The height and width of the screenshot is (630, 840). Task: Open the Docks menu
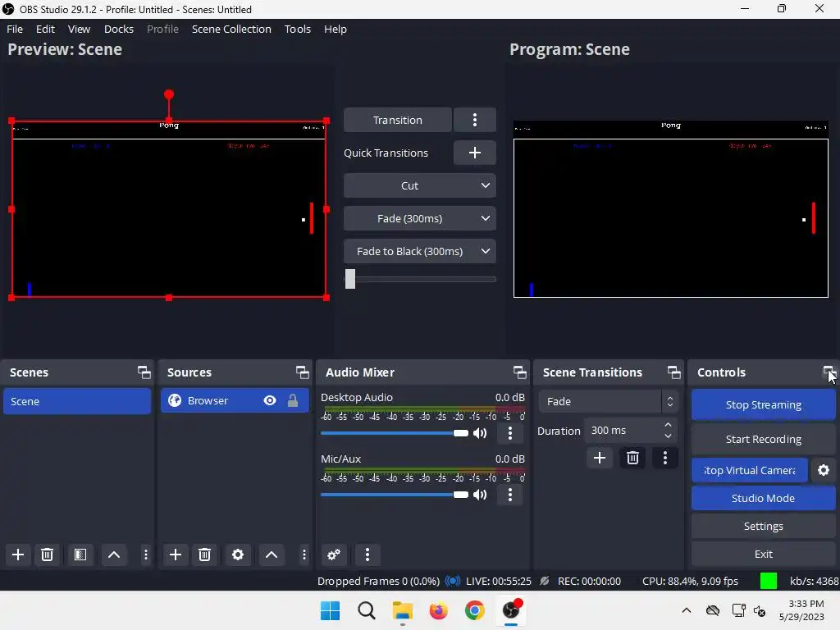pyautogui.click(x=119, y=29)
